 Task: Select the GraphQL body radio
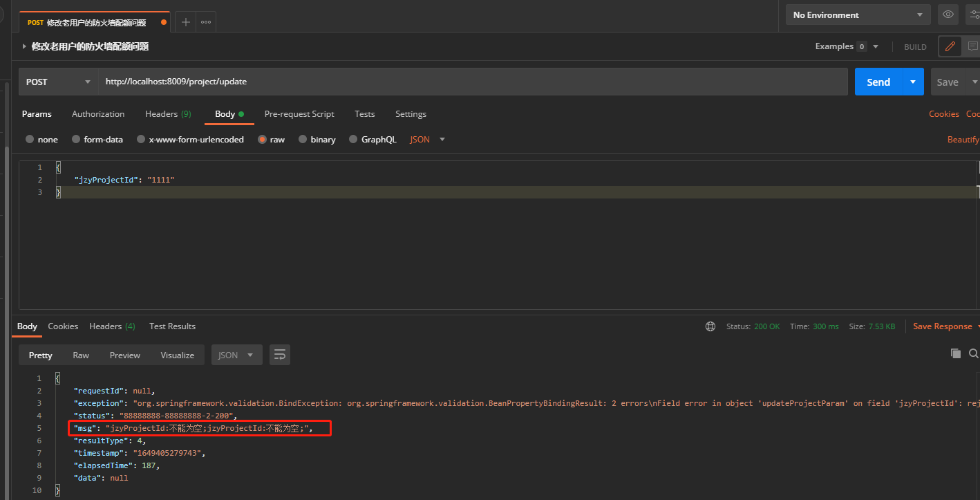point(353,139)
